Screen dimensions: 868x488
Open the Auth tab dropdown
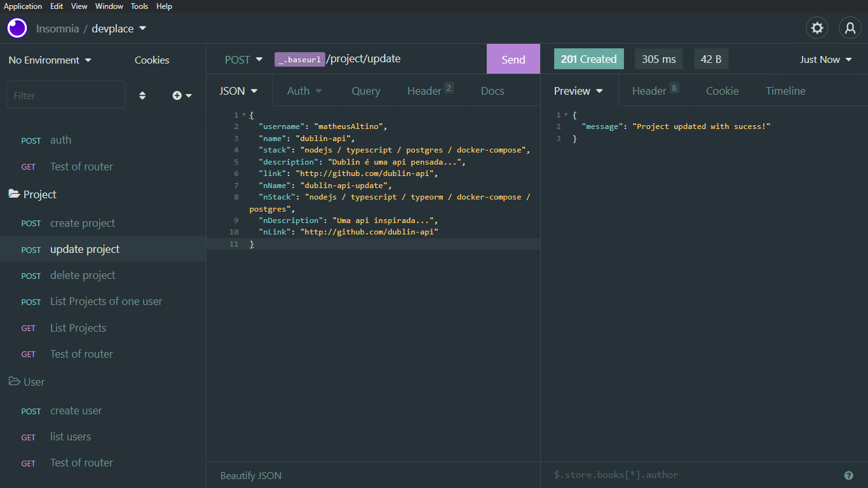(304, 91)
